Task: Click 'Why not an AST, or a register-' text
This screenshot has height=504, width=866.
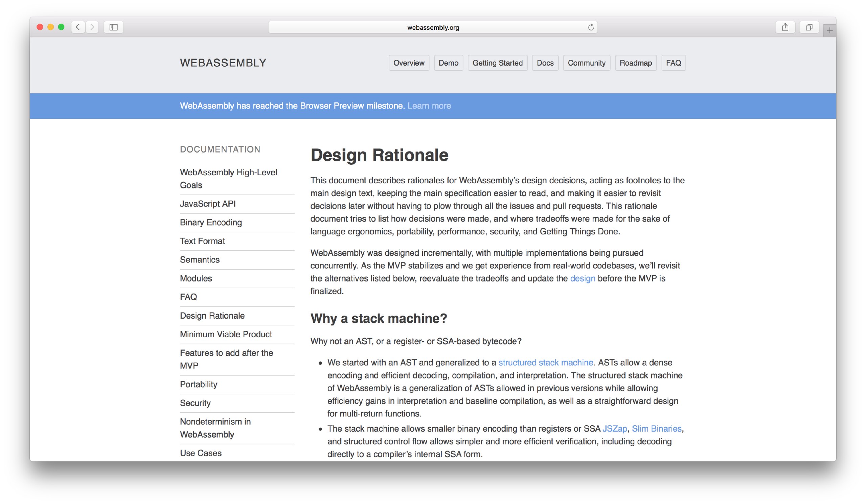Action: pos(368,342)
